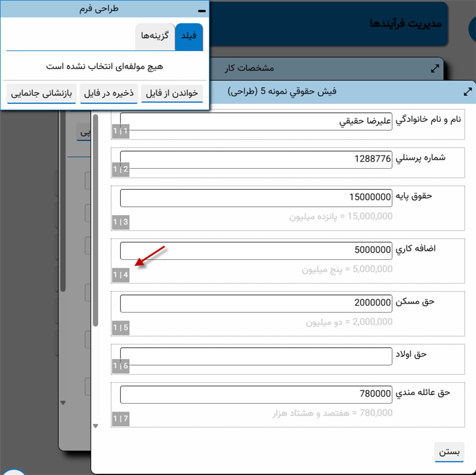Click the نام و نام خانوادگي input field
Screen dimensions: 476x475
point(256,121)
